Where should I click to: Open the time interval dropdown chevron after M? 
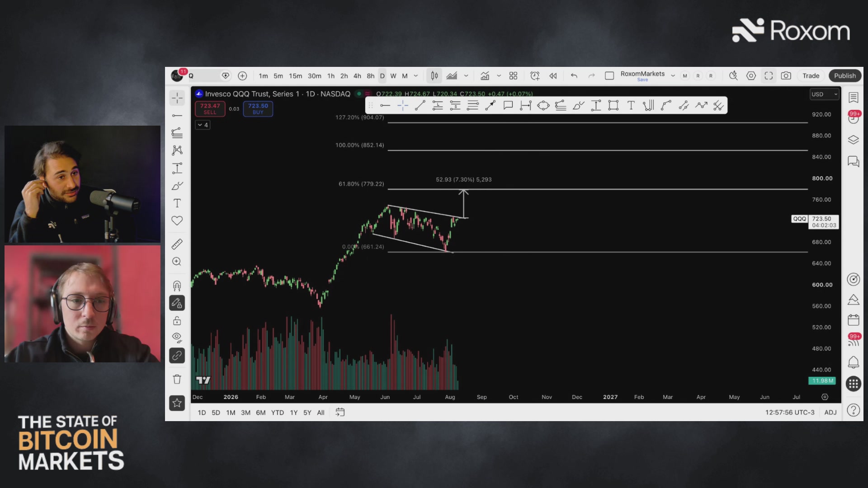click(x=416, y=76)
